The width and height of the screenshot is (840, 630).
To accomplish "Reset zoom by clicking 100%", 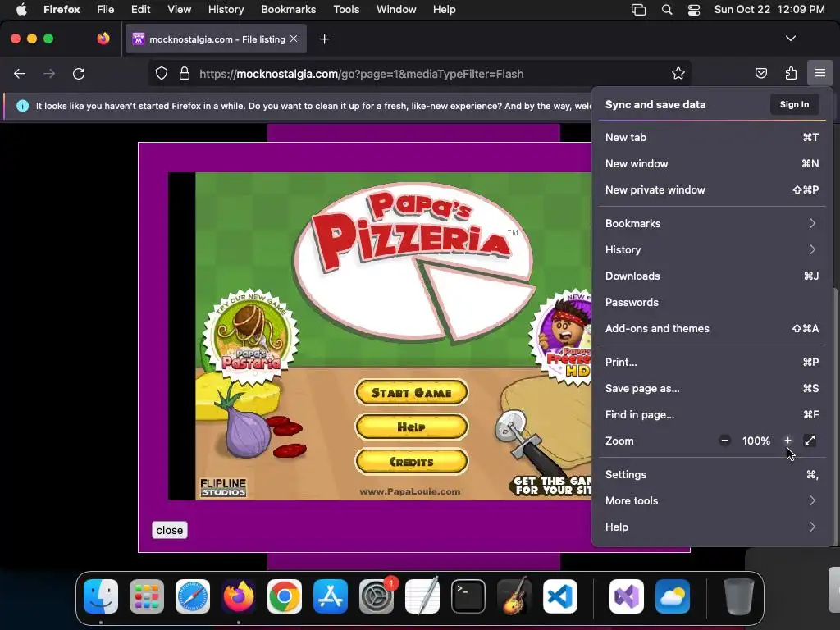I will click(756, 441).
